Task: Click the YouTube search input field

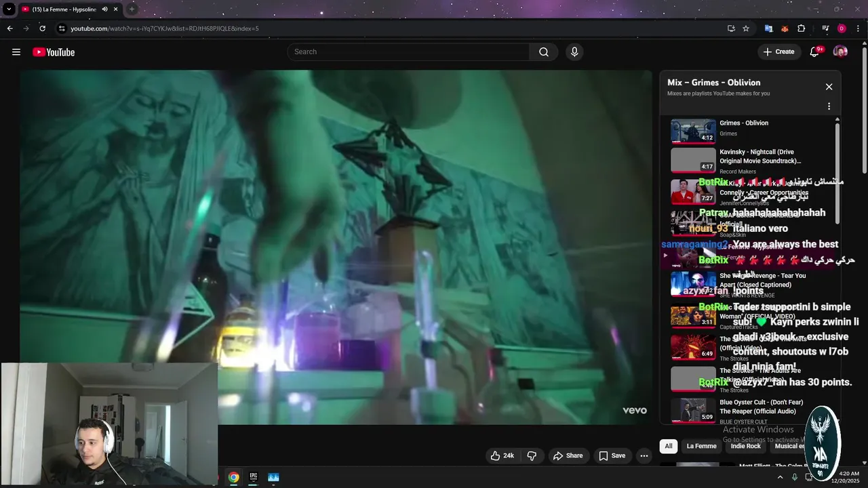Action: pyautogui.click(x=409, y=52)
